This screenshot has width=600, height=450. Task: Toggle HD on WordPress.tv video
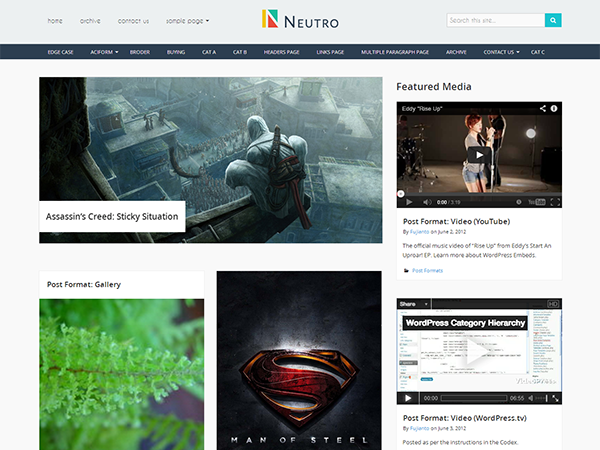[x=553, y=303]
